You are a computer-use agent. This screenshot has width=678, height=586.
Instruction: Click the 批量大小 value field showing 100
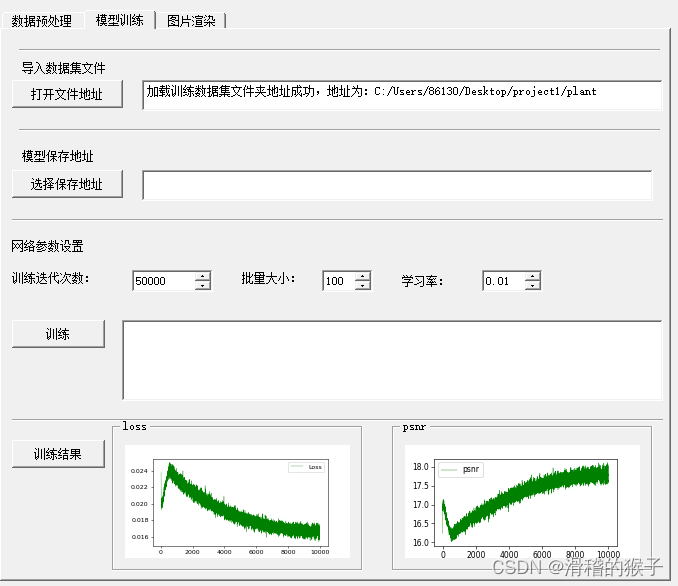[339, 281]
